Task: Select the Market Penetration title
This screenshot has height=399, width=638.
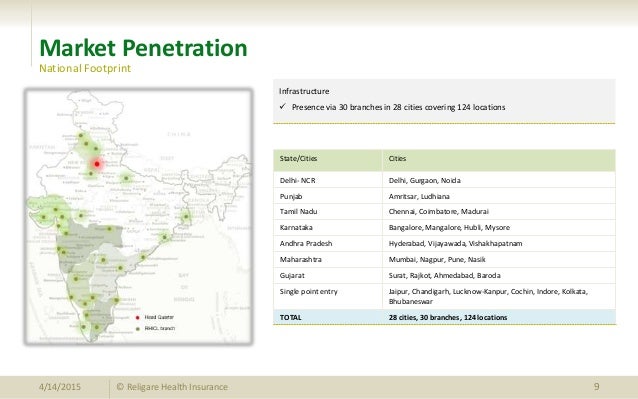Action: point(143,48)
